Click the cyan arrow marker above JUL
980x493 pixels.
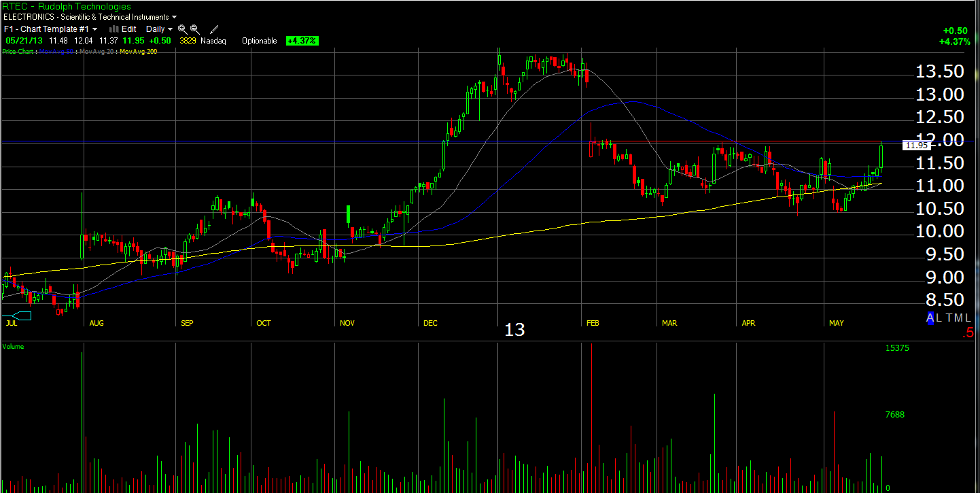tap(17, 316)
